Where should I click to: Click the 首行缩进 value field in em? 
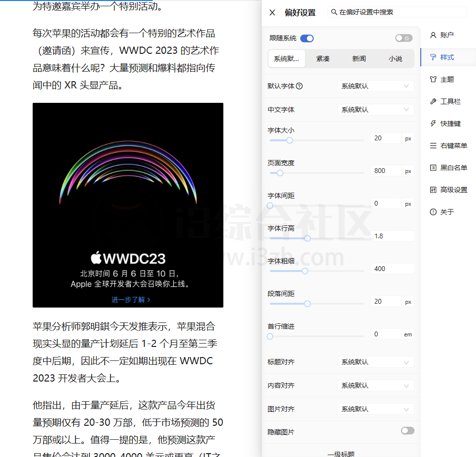pos(386,334)
